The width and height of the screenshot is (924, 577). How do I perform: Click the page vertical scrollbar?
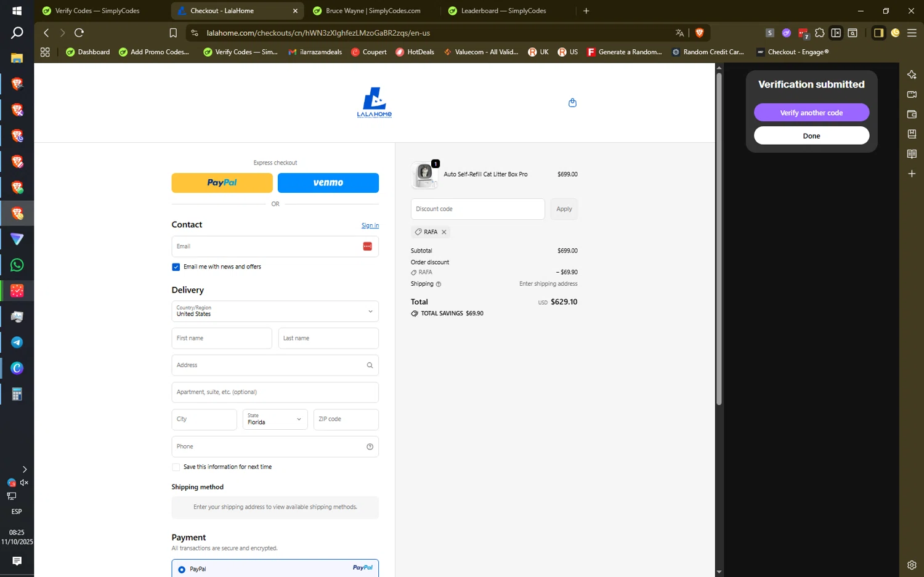[718, 240]
